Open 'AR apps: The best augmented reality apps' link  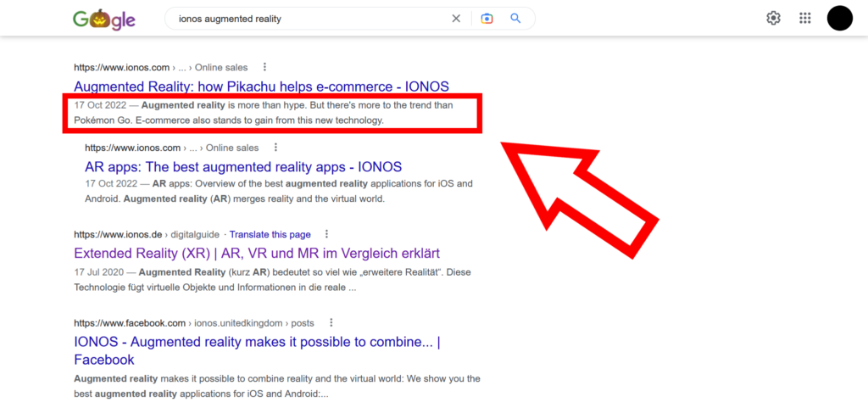(243, 167)
